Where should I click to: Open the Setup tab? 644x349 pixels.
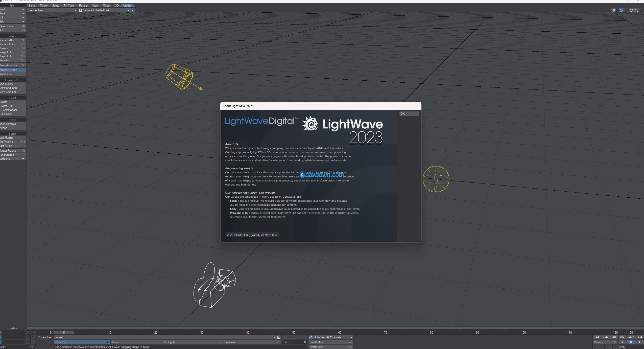coord(56,6)
